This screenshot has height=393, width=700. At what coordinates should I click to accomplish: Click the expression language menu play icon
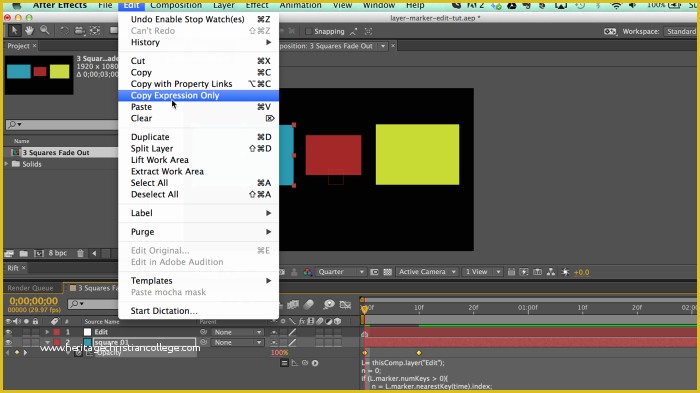(315, 363)
